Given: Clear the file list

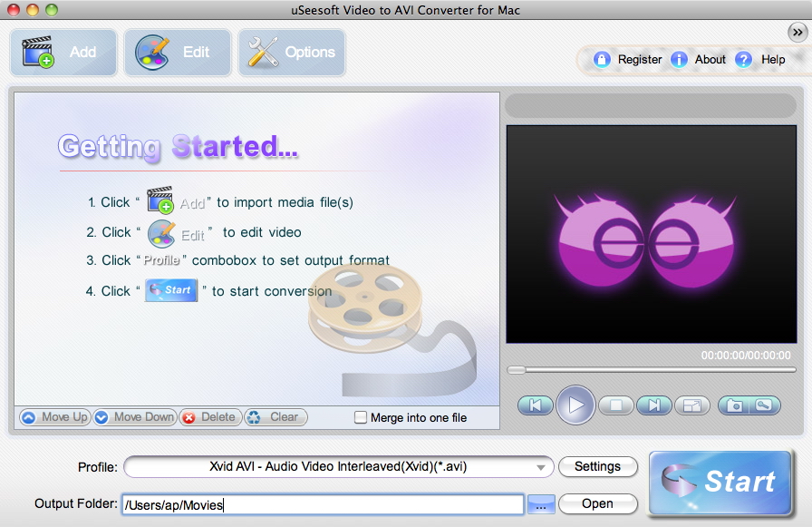Looking at the screenshot, I should pos(275,417).
